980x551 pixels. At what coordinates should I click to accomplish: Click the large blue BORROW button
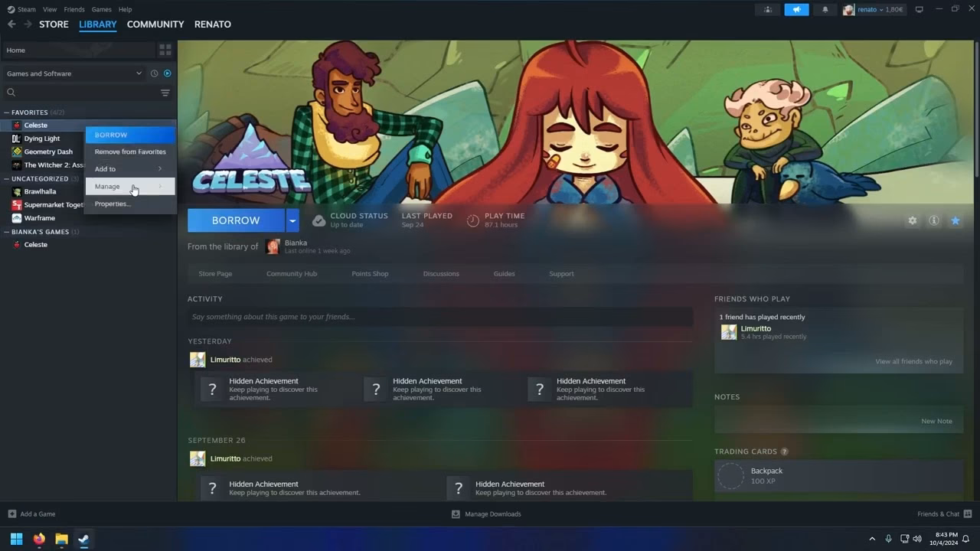236,220
